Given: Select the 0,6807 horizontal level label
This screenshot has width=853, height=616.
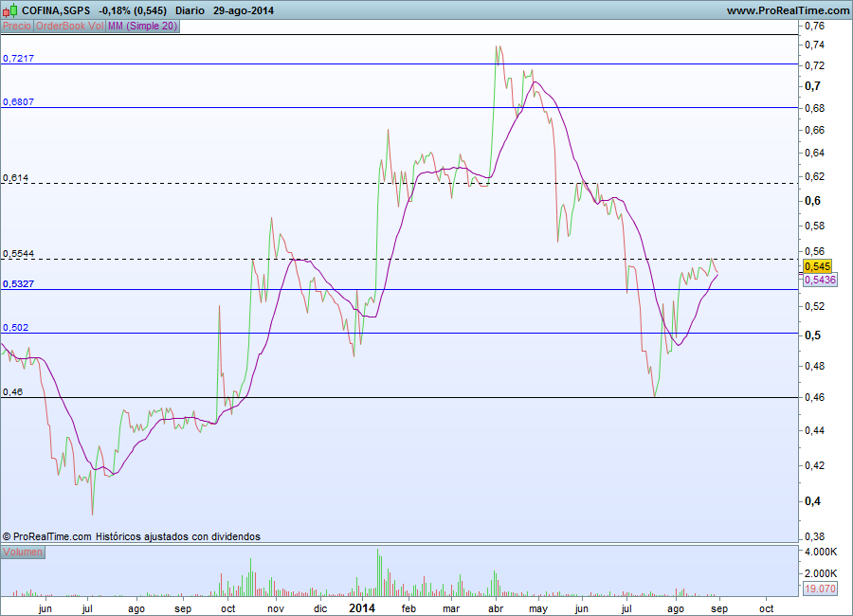Looking at the screenshot, I should tap(19, 101).
